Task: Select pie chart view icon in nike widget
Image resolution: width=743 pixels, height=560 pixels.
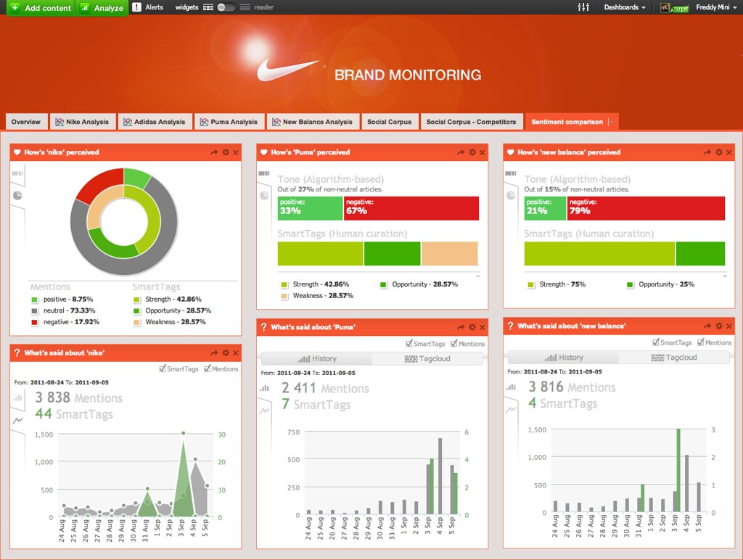Action: pos(17,195)
